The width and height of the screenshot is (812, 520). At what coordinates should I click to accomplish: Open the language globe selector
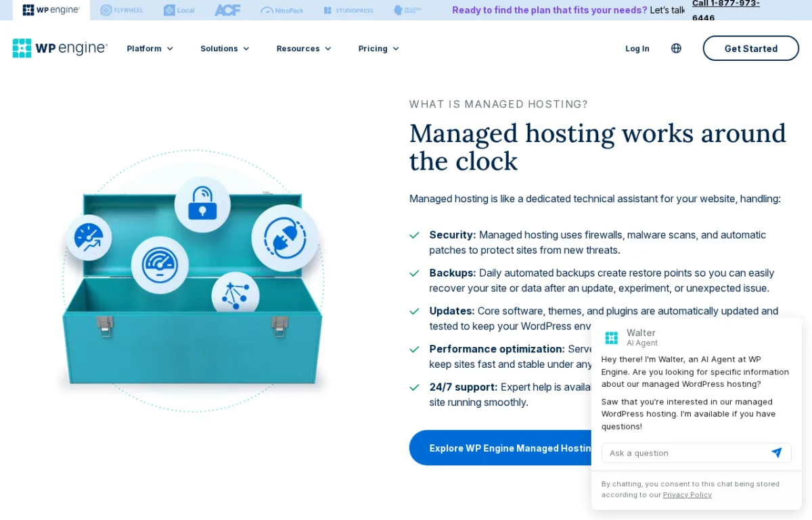(676, 48)
